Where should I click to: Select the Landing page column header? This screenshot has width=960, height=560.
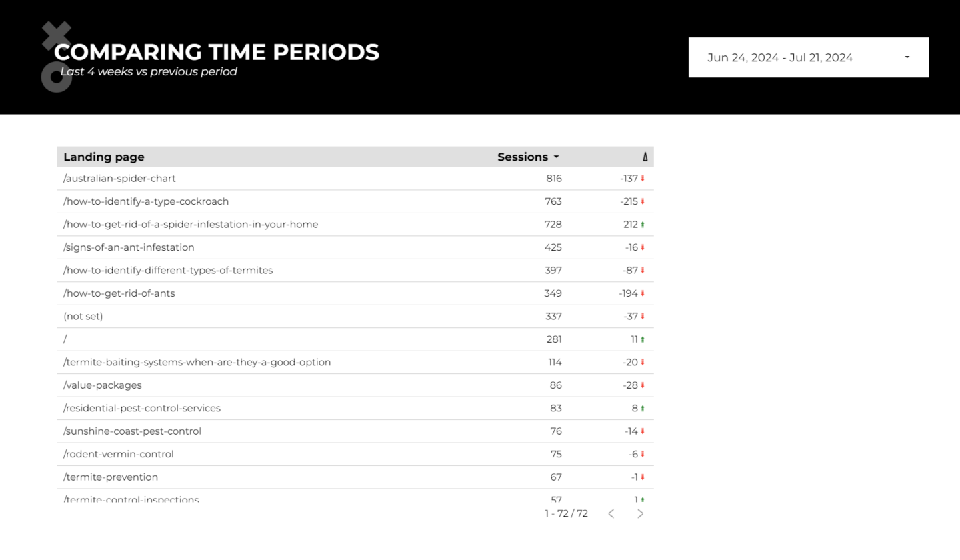tap(104, 157)
